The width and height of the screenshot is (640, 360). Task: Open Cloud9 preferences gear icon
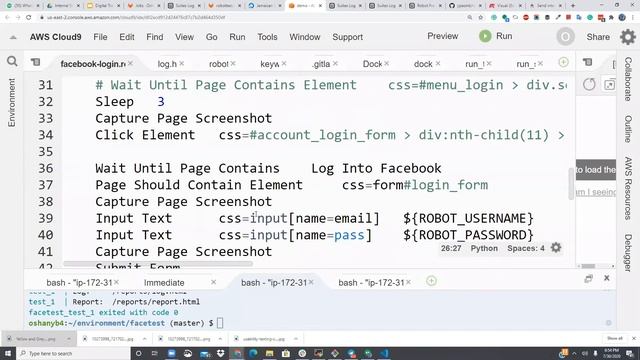click(x=628, y=37)
